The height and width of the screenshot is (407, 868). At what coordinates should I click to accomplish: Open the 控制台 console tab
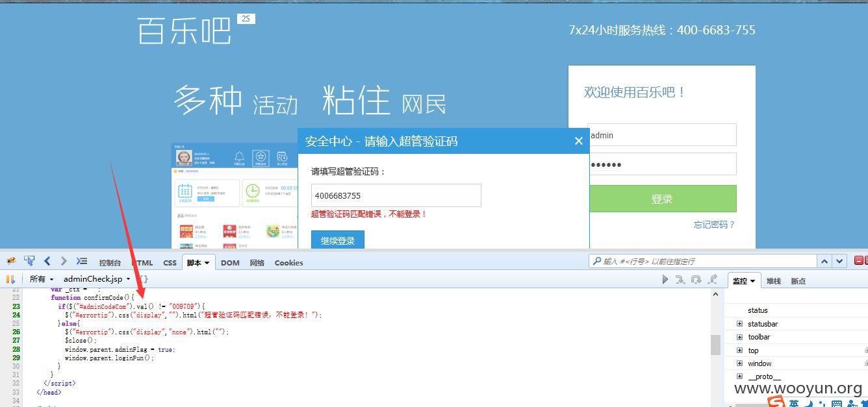tap(110, 263)
